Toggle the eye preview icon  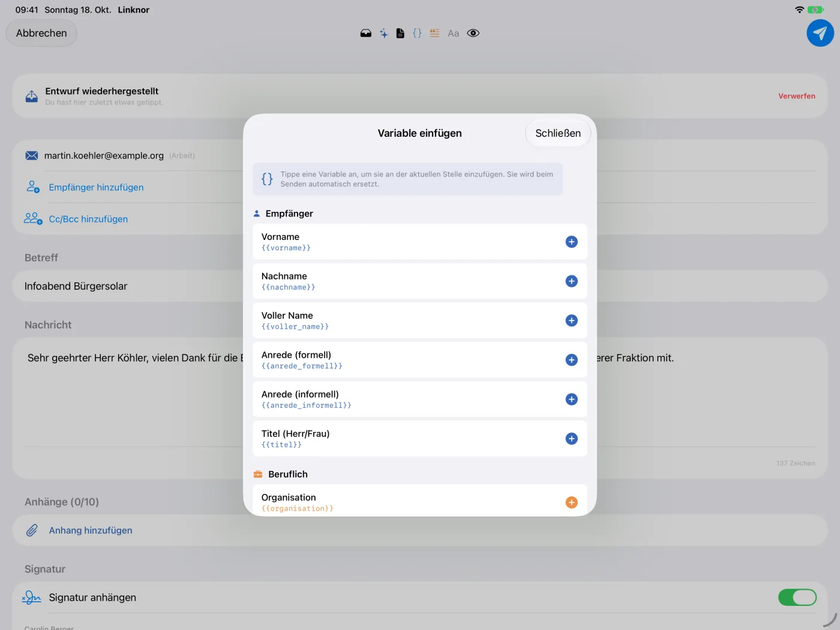click(473, 34)
